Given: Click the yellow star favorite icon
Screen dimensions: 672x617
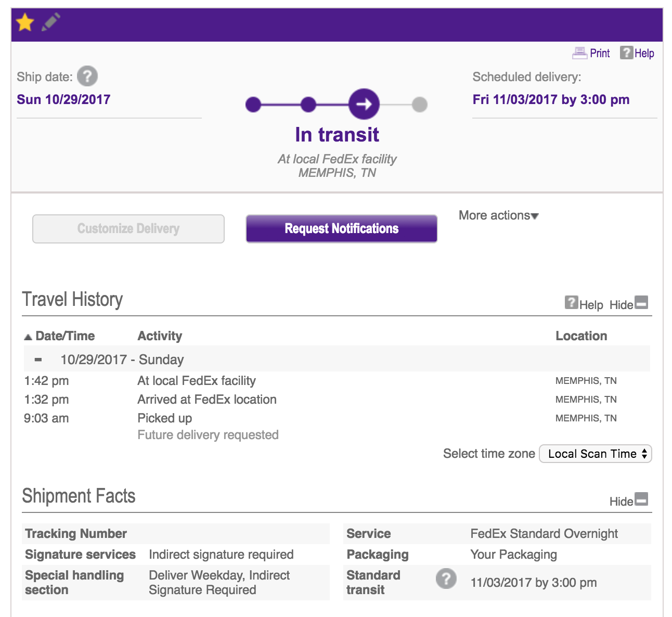Looking at the screenshot, I should pos(25,23).
